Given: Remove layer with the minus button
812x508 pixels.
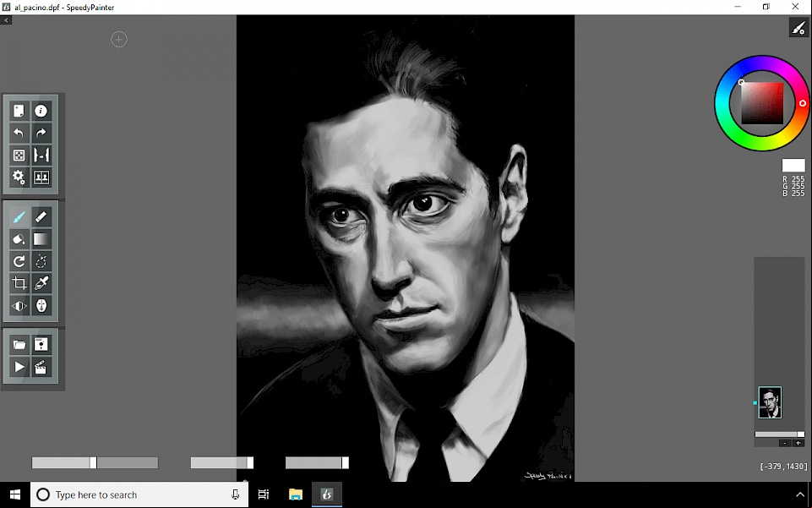Looking at the screenshot, I should click(x=785, y=443).
